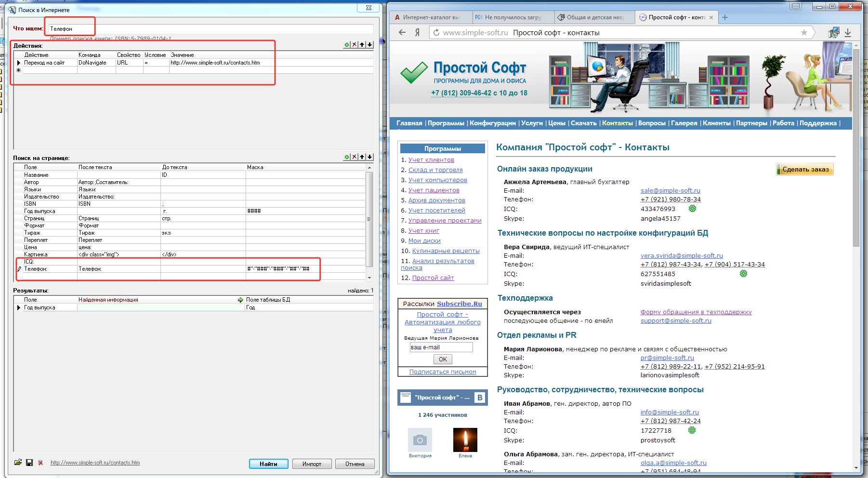The width and height of the screenshot is (868, 478).
Task: Open the Скачать site menu item
Action: [583, 123]
